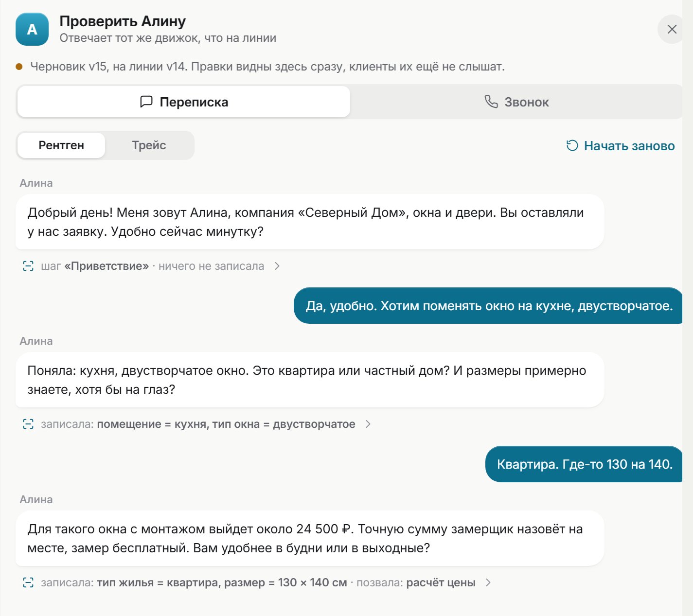The image size is (693, 616).
Task: Click the user message about двустворчатое окно
Action: (489, 306)
